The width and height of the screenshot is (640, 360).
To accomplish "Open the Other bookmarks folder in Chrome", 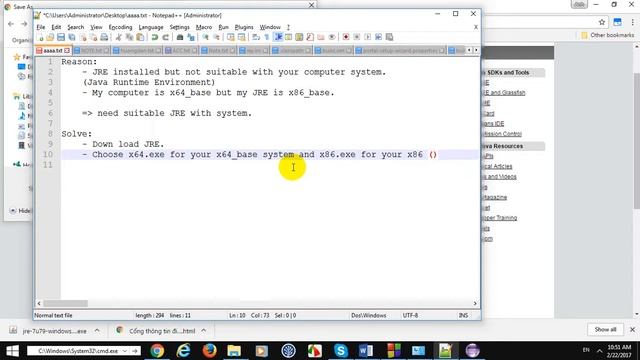I will click(x=608, y=35).
